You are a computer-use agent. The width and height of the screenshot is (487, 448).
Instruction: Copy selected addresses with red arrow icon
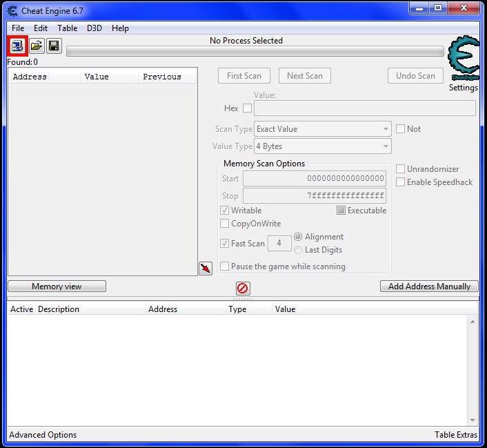coord(206,268)
